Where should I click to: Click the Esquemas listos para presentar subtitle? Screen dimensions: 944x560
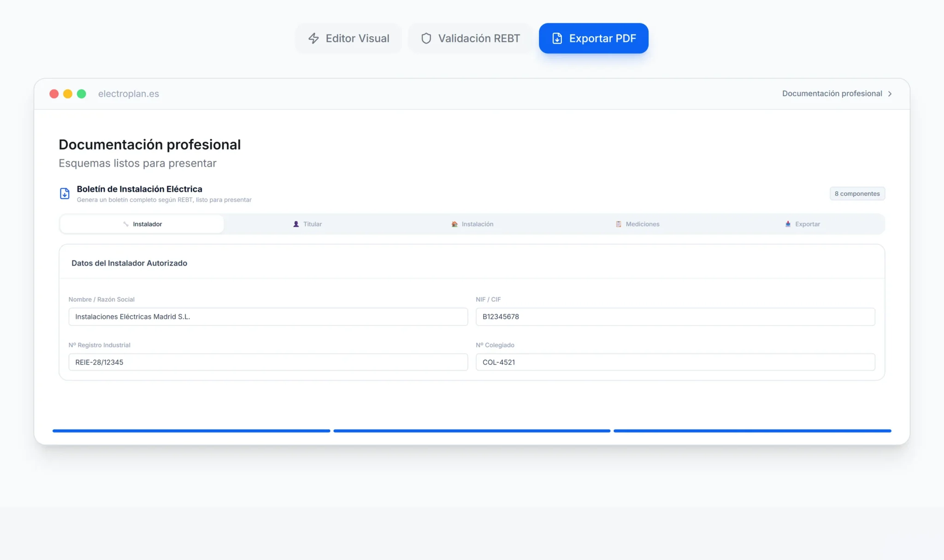tap(137, 163)
